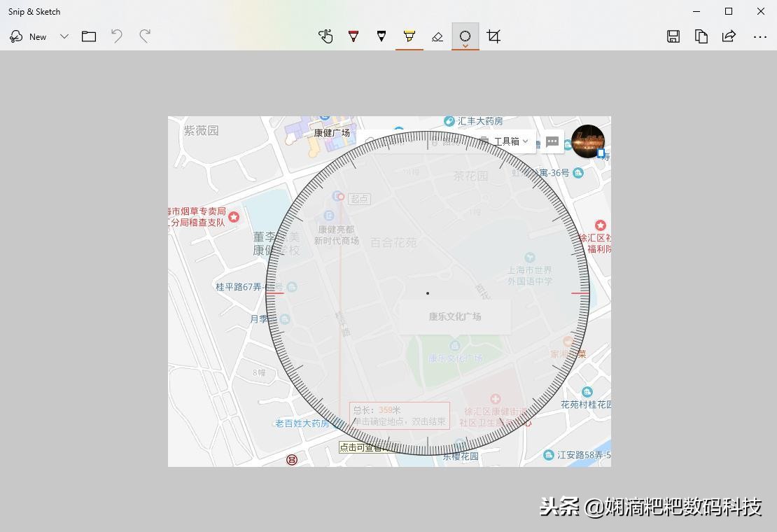Viewport: 777px width, 532px height.
Task: Click the 康乐文化广场 label box
Action: (x=455, y=316)
